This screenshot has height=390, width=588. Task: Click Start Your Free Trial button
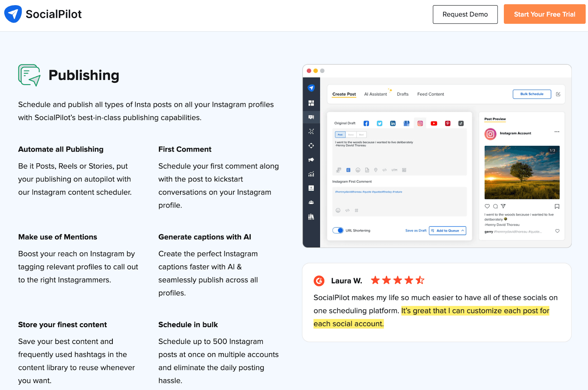(545, 14)
